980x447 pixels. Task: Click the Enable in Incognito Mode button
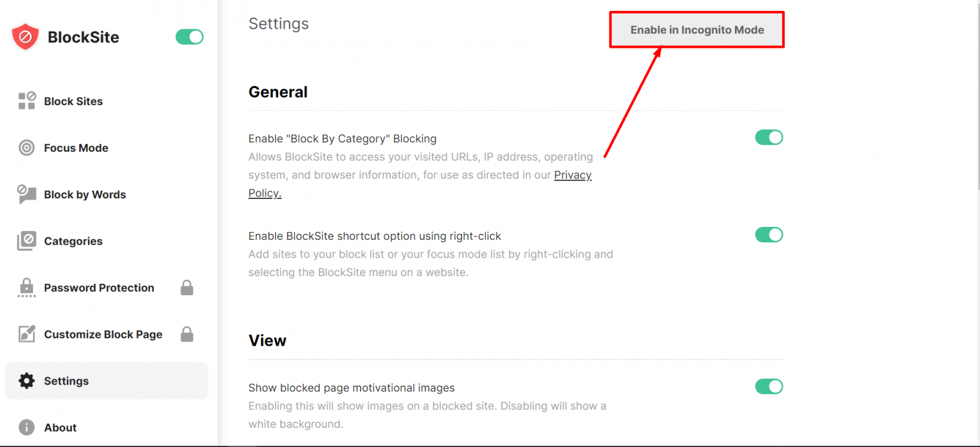[697, 29]
